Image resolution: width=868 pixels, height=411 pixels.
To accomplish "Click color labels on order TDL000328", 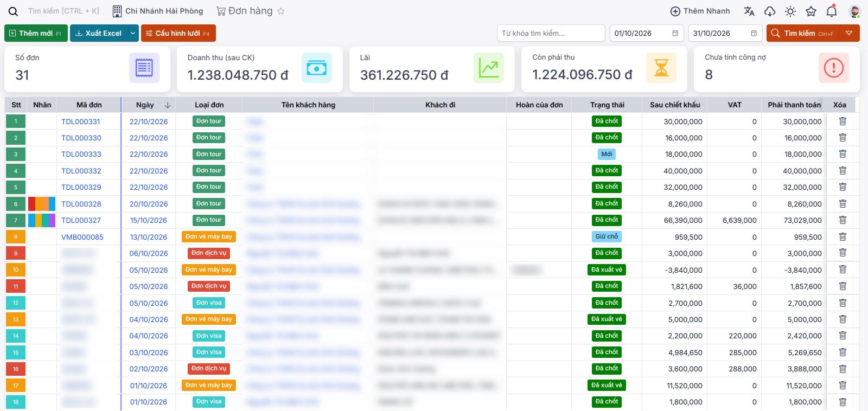I will (x=42, y=204).
